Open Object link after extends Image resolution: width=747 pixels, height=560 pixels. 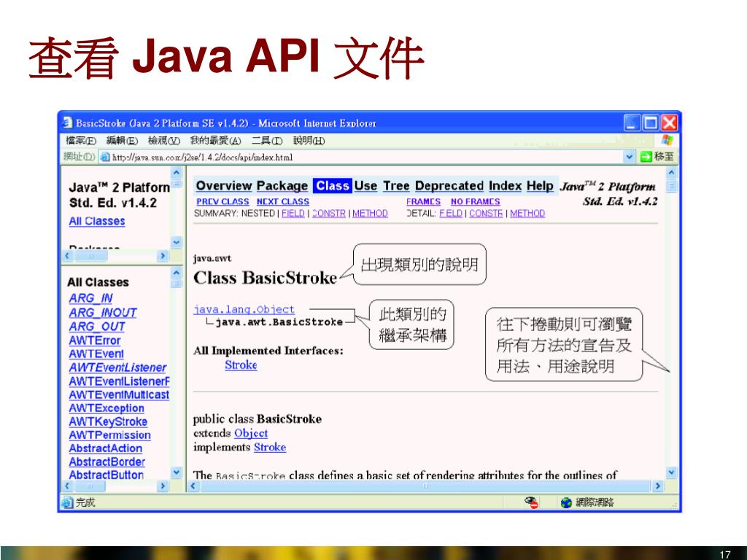251,433
